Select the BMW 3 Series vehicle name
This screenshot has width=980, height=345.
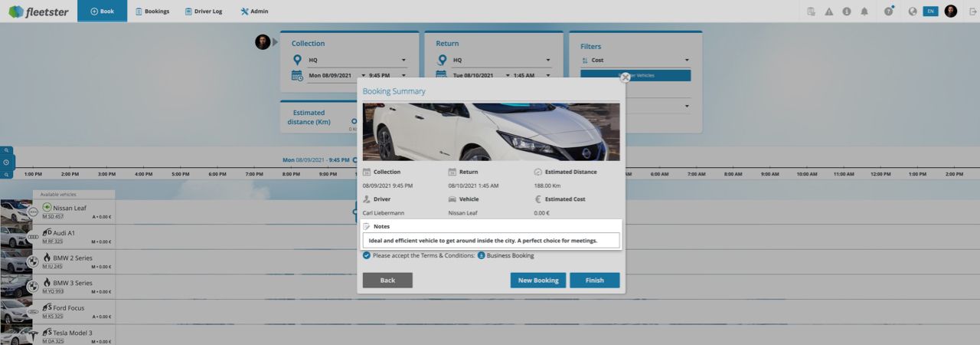pos(73,283)
